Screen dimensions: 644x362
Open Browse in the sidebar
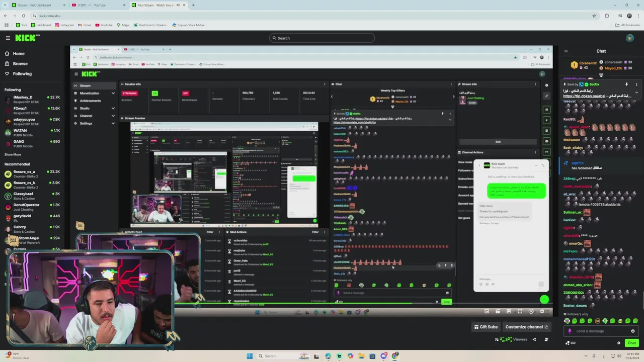(20, 63)
